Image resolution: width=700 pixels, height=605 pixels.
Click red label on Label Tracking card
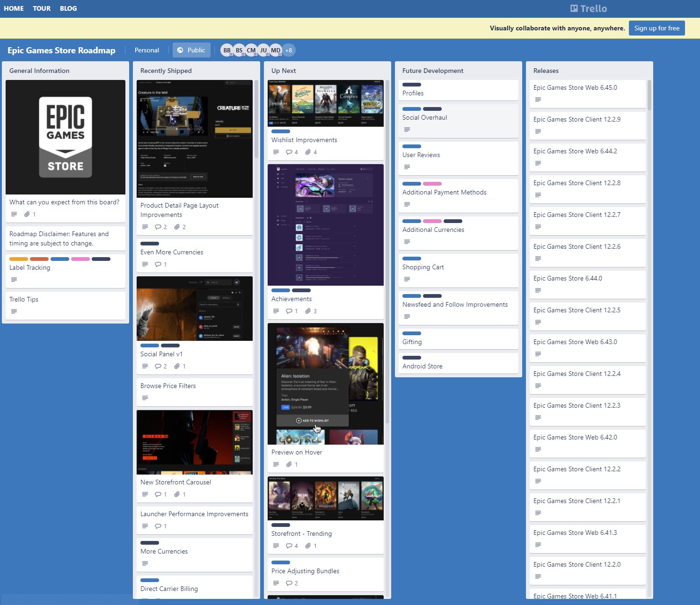pyautogui.click(x=39, y=259)
